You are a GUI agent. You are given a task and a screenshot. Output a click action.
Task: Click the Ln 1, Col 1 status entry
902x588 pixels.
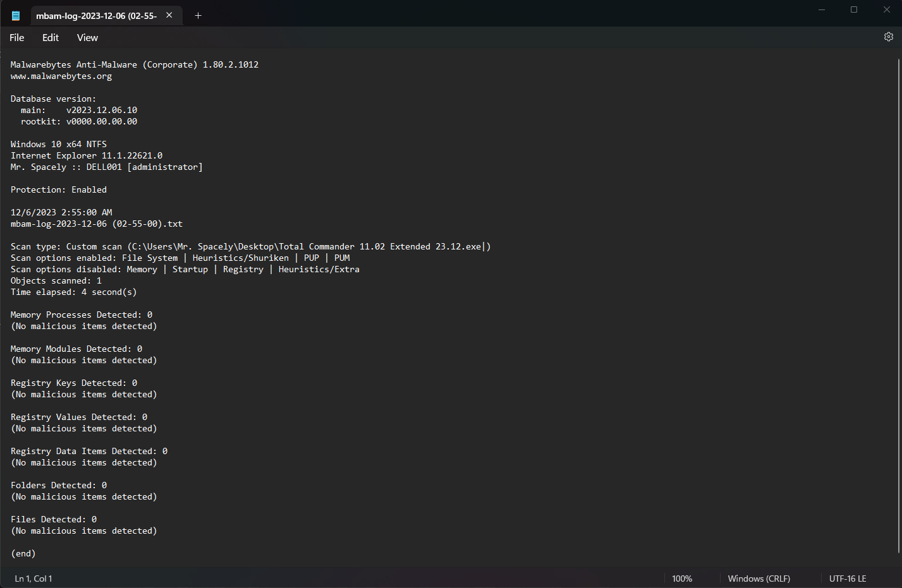(34, 579)
